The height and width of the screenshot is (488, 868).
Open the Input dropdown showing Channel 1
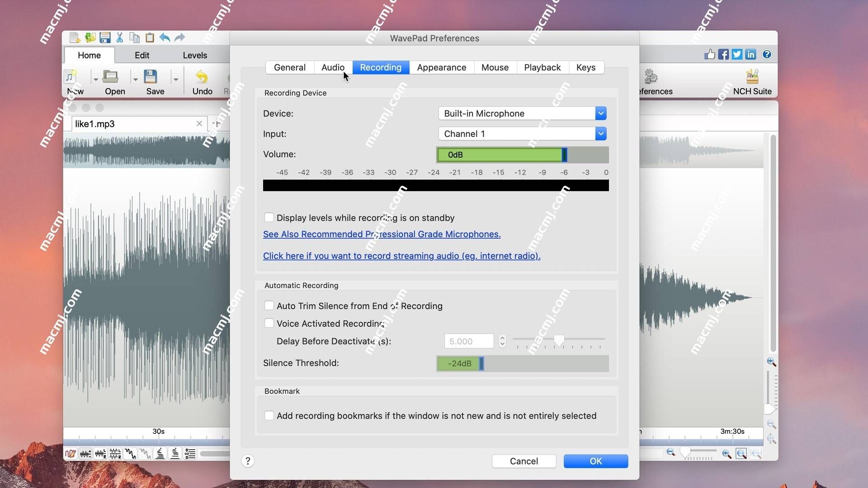pos(522,134)
